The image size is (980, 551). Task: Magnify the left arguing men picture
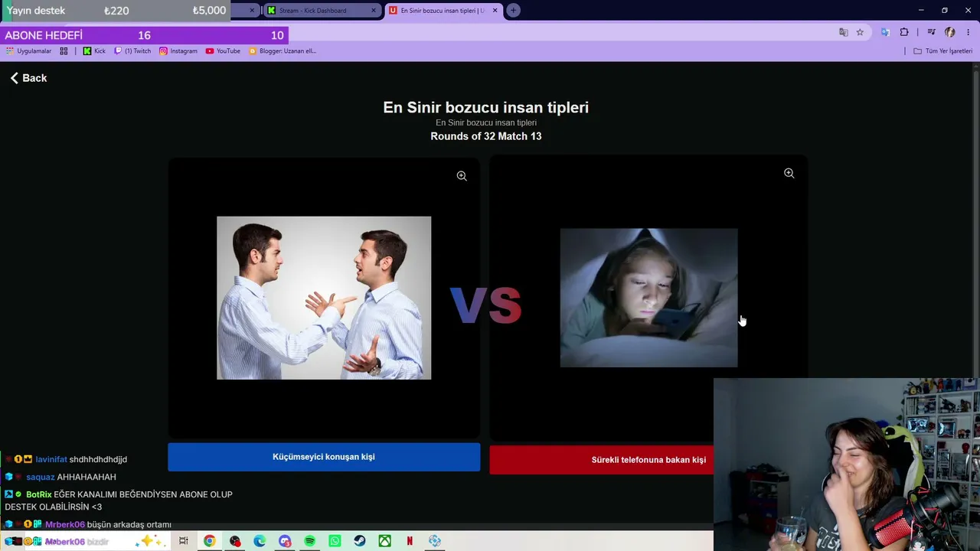tap(462, 176)
